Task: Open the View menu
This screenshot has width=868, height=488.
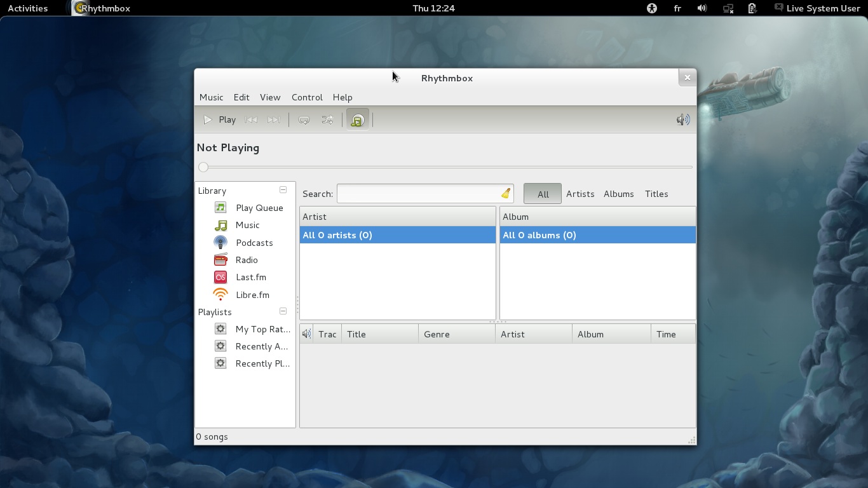Action: [x=270, y=97]
